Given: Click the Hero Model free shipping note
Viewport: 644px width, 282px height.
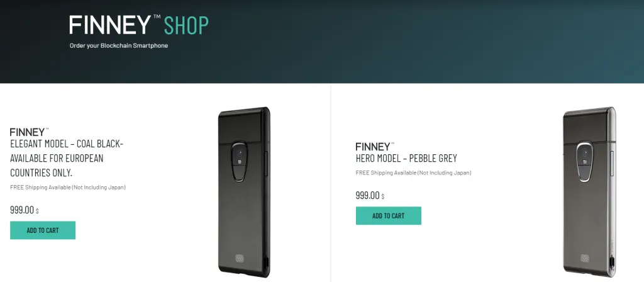Looking at the screenshot, I should pyautogui.click(x=414, y=173).
